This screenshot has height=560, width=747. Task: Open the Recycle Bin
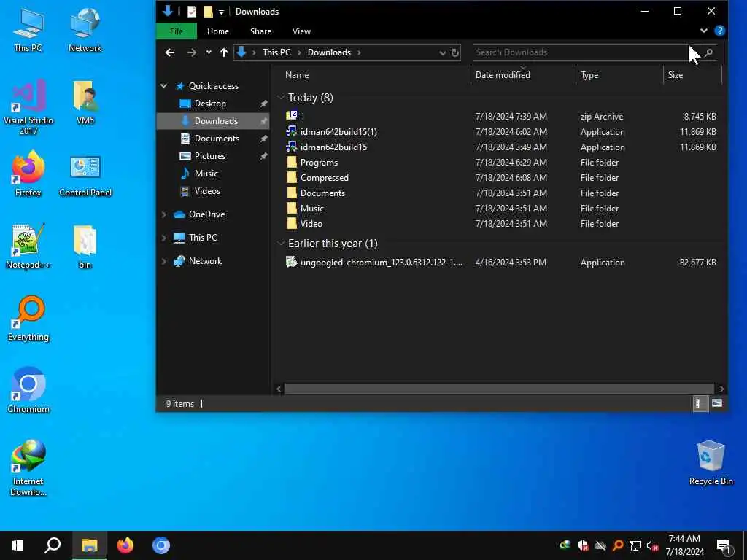point(711,463)
